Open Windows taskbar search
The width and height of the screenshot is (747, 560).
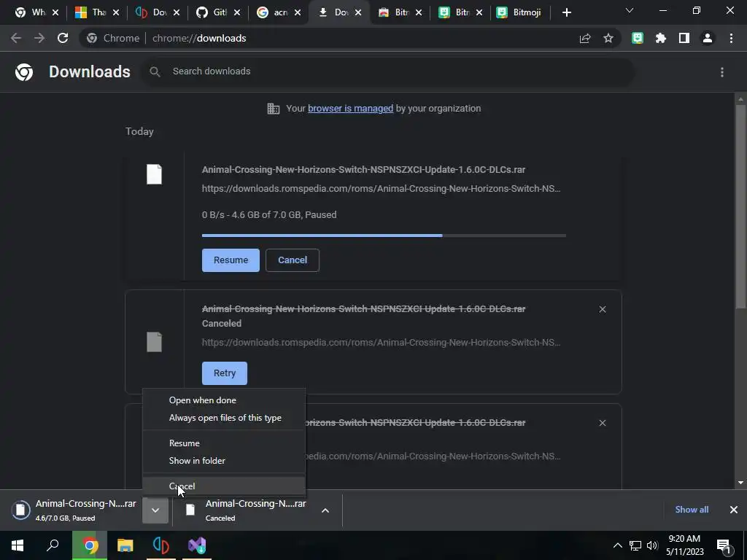click(53, 545)
